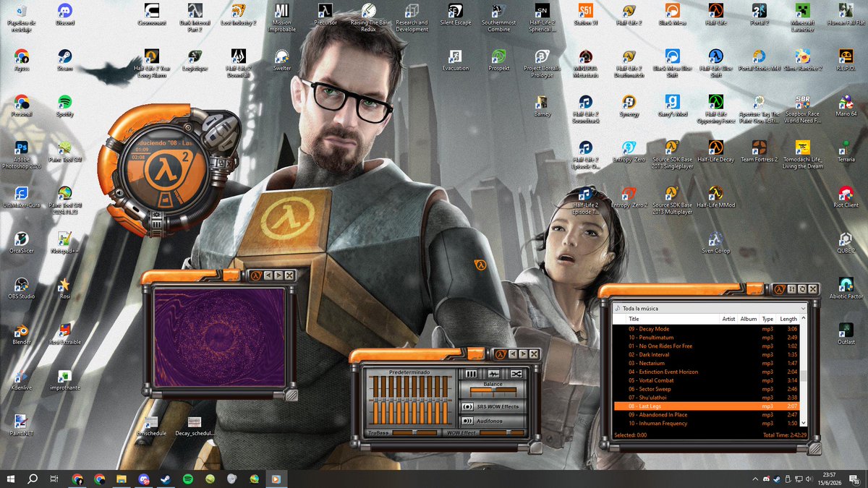Click the WOW Effect slider
Viewport: 868px width, 488px height.
(x=502, y=432)
